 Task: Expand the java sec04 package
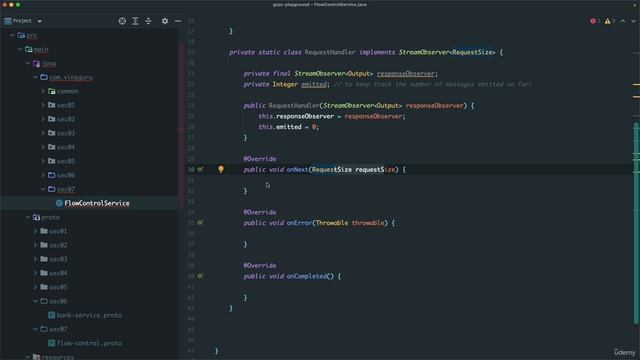coord(43,147)
